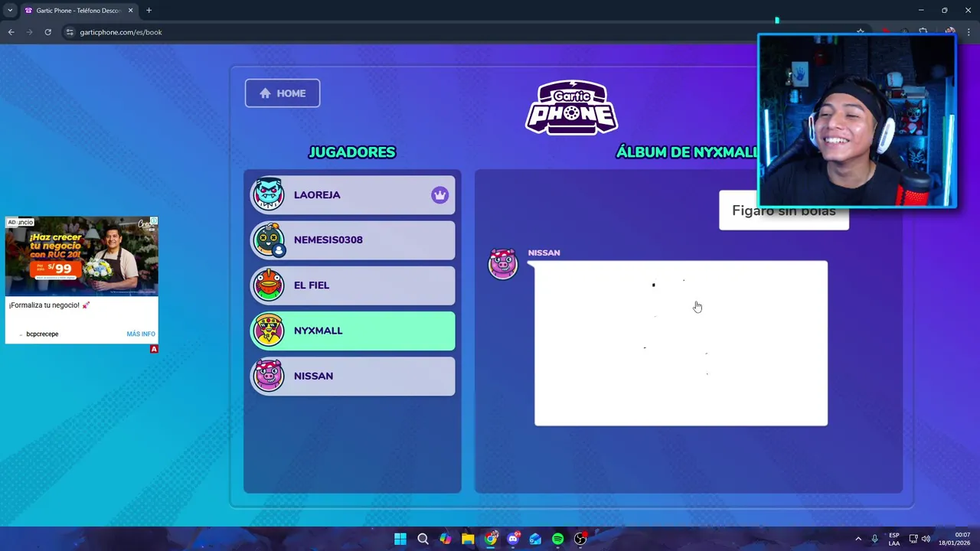Click the address bar with garticphone.com/es/book

[459, 32]
